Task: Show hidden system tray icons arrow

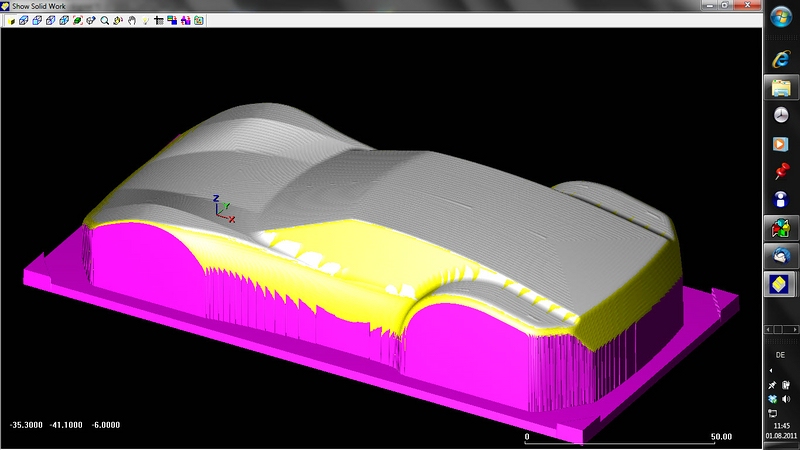Action: click(771, 370)
